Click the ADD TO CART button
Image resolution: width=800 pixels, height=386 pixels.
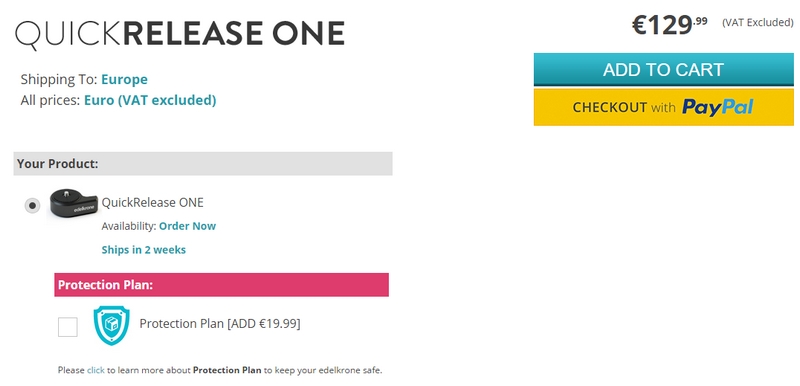point(663,69)
